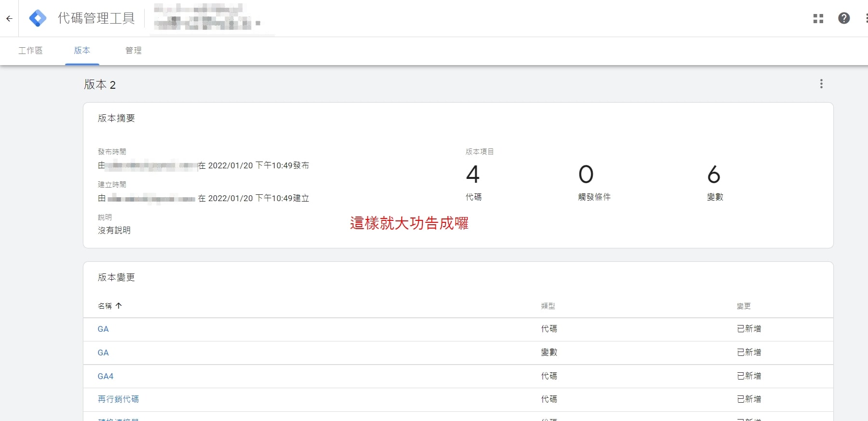Viewport: 868px width, 421px height.
Task: Click the 下午10:49發布 publish timestamp
Action: [x=282, y=165]
